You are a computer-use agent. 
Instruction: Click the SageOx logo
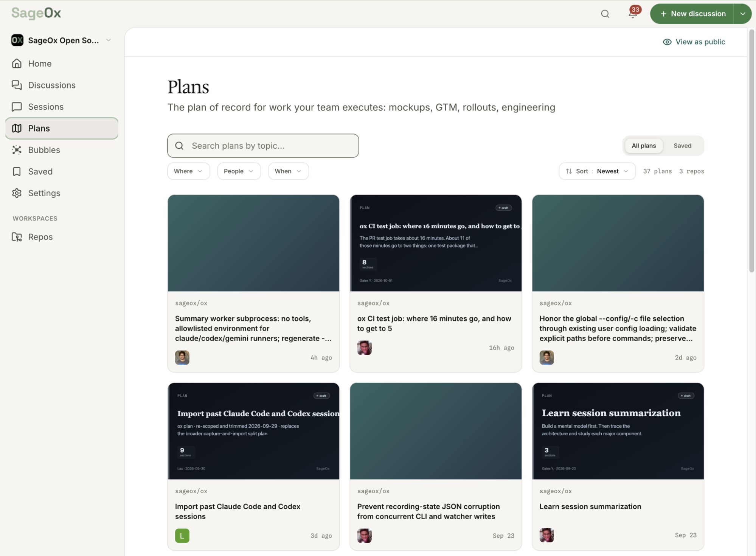36,13
